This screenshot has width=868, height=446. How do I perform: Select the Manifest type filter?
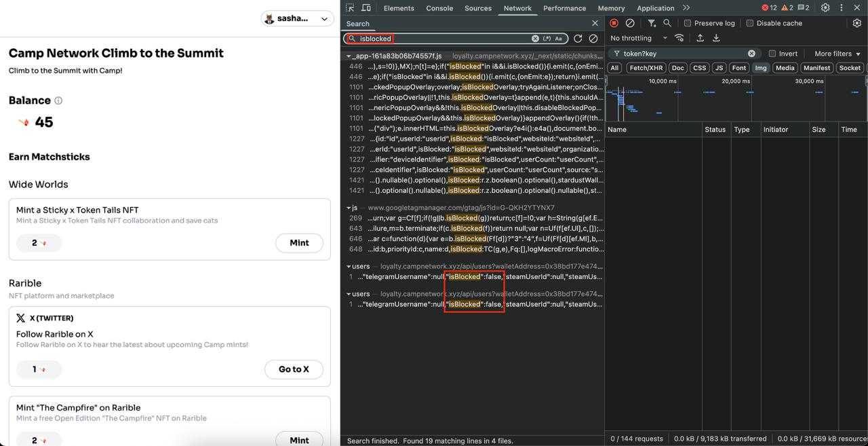tap(816, 68)
